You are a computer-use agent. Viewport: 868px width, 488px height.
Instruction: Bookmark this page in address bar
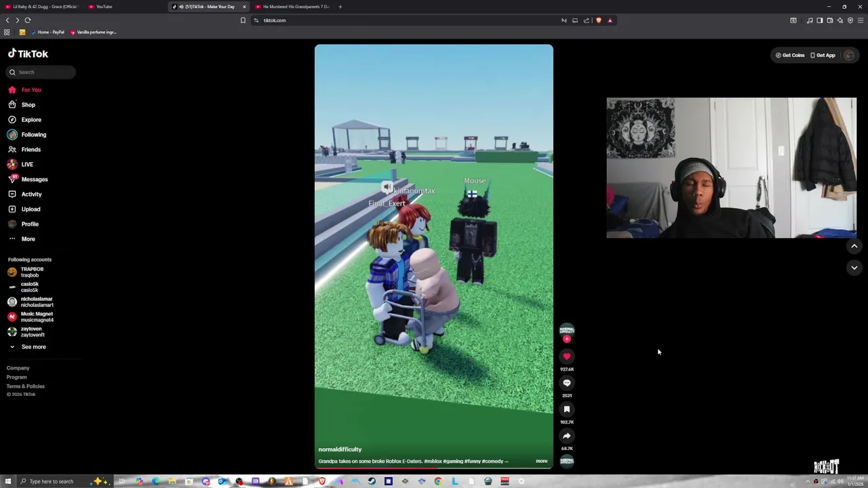coord(243,20)
